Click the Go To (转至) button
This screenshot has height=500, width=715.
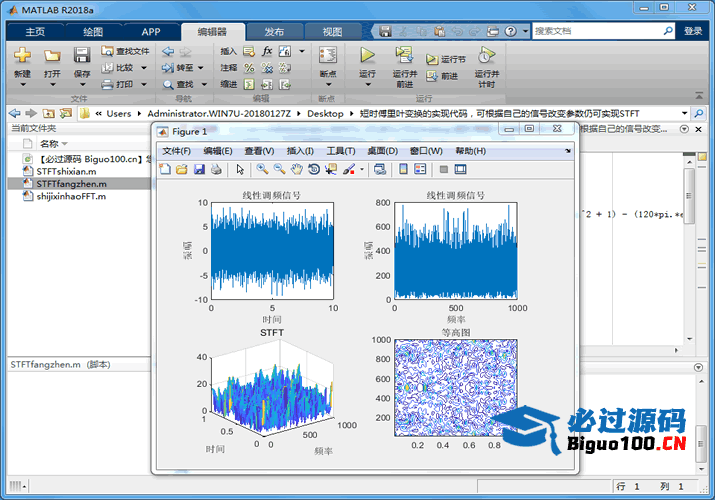(177, 68)
